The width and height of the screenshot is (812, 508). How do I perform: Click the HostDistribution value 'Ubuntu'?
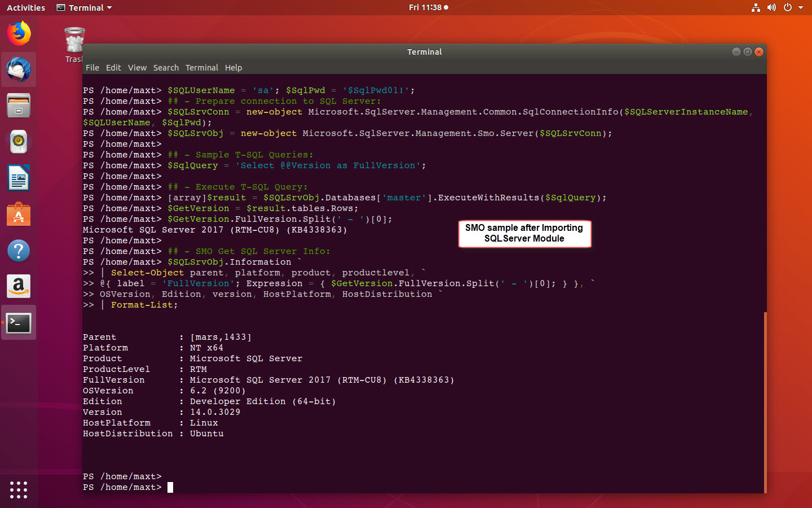point(207,433)
